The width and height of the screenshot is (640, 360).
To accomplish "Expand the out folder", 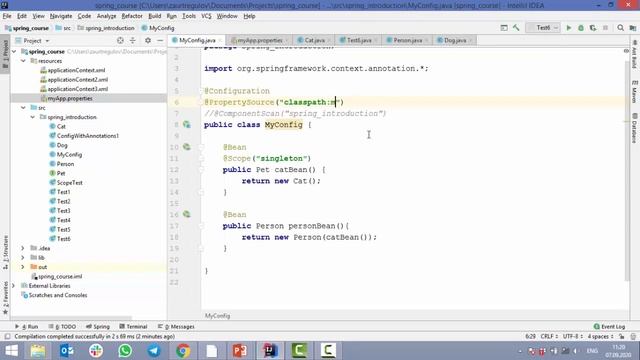I will pos(23,267).
